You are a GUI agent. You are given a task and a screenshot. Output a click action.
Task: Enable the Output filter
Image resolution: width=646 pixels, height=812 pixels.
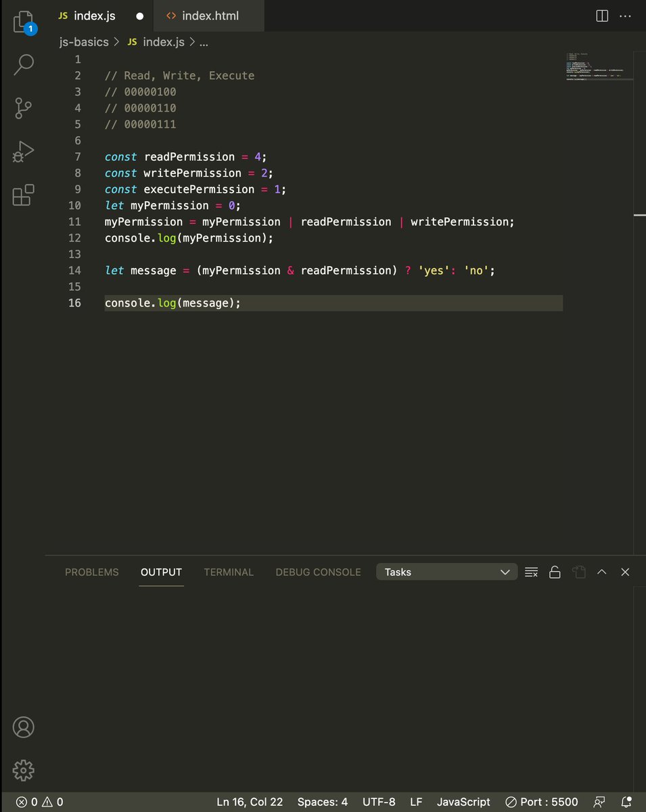point(578,572)
